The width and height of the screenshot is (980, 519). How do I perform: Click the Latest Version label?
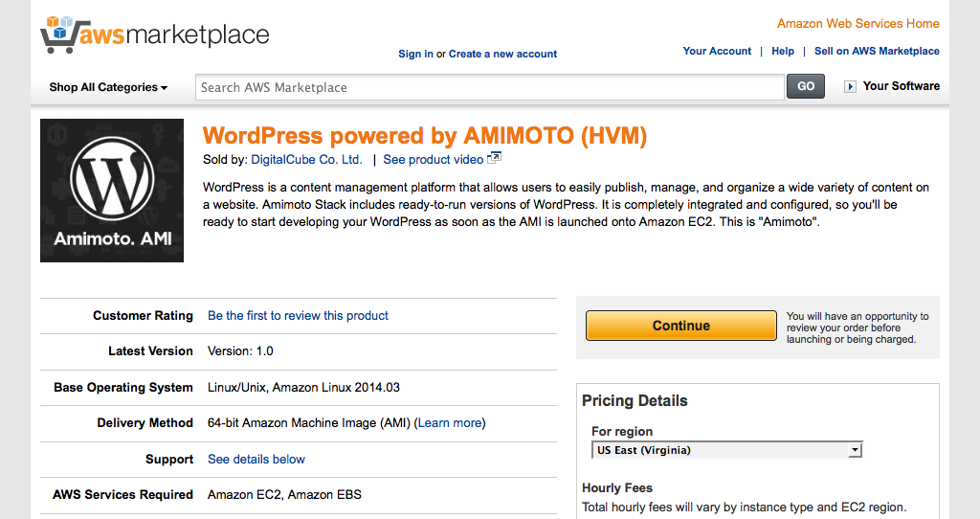tap(150, 351)
